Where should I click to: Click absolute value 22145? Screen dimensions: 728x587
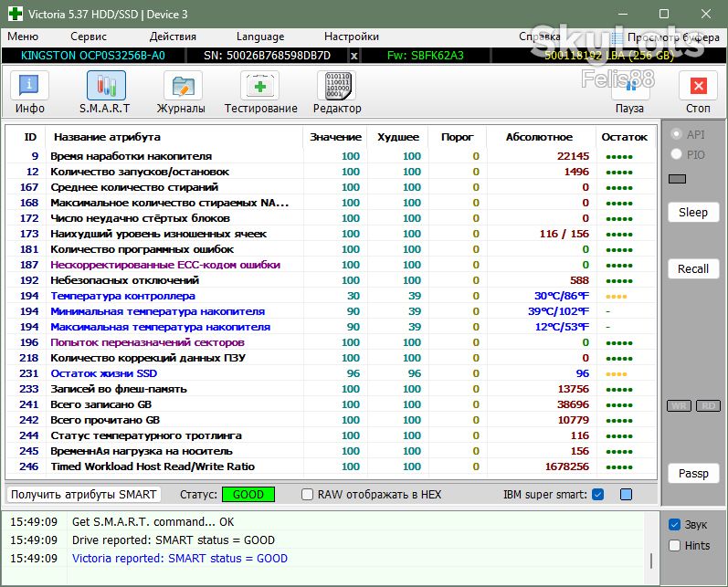tap(573, 156)
